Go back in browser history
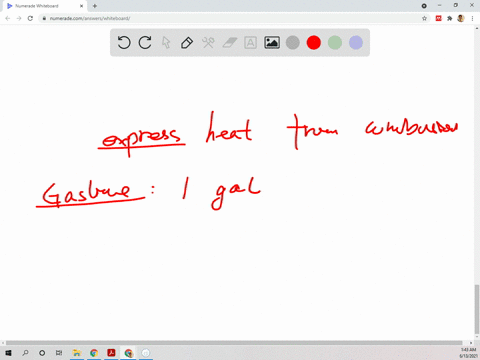The width and height of the screenshot is (480, 360). point(8,18)
